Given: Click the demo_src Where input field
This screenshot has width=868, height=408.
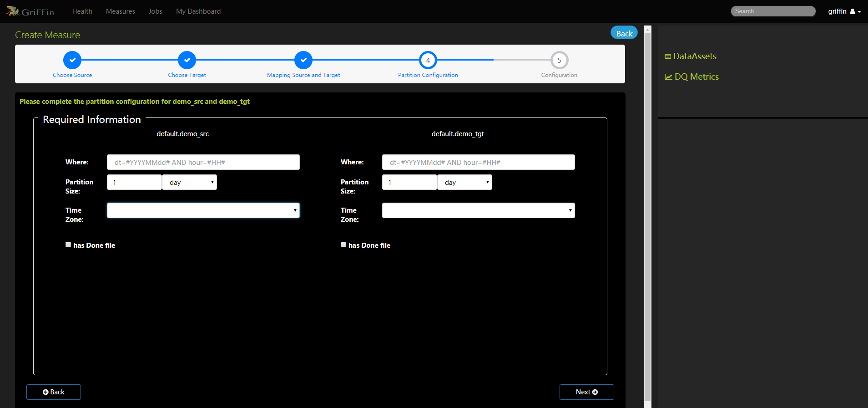Looking at the screenshot, I should [x=203, y=162].
